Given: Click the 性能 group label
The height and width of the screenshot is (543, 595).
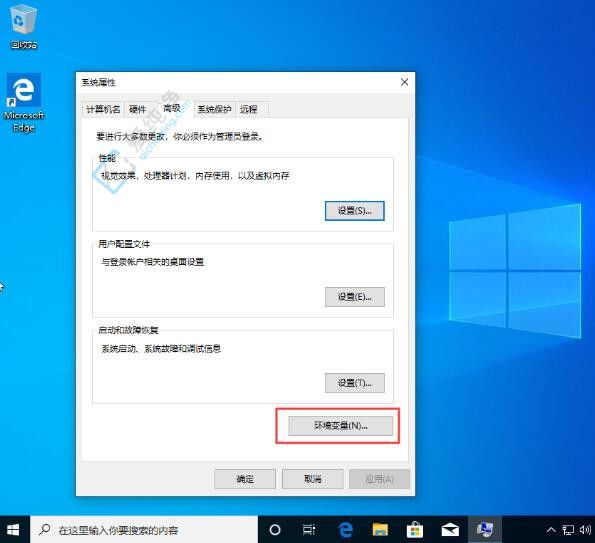Looking at the screenshot, I should tap(107, 158).
